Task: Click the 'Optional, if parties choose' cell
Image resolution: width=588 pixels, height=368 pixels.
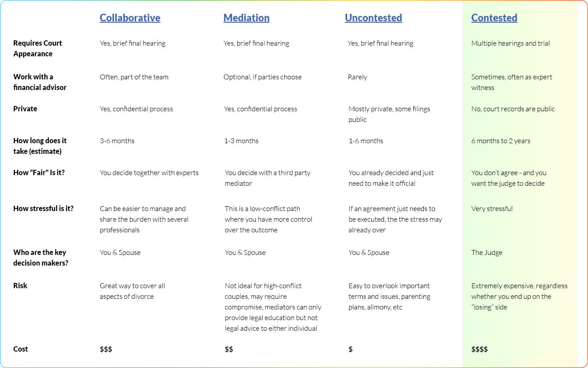Action: tap(263, 77)
